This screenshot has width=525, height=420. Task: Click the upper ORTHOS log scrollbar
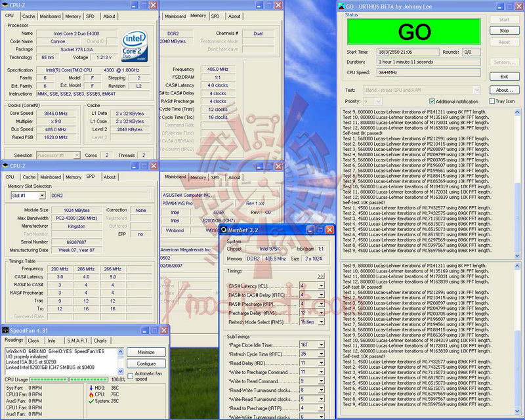(517, 184)
